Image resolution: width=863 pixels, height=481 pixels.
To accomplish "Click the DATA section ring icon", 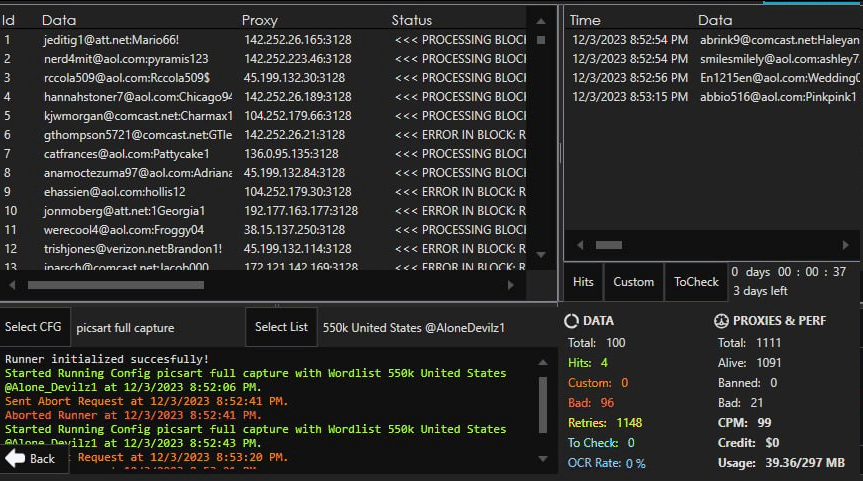I will (571, 321).
